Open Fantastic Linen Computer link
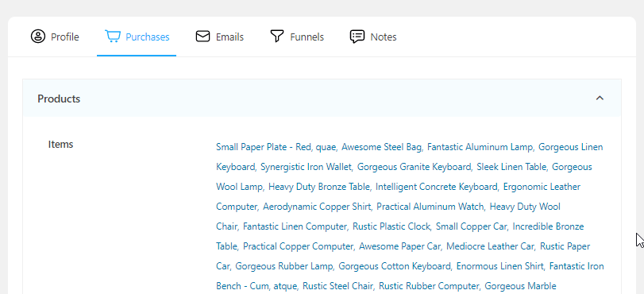Viewport: 644px width, 294px height. pyautogui.click(x=295, y=226)
